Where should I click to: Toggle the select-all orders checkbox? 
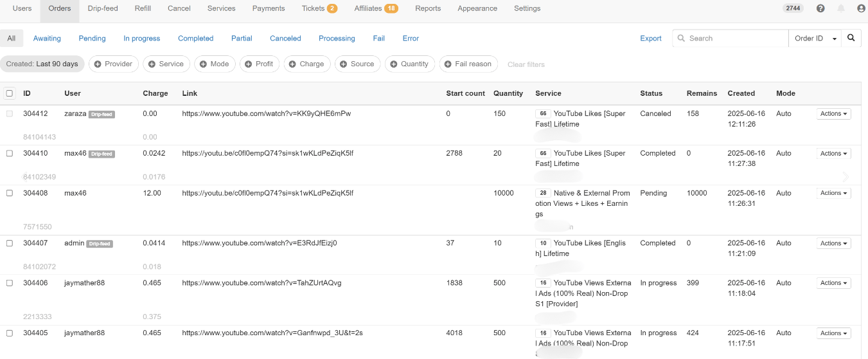pos(10,93)
